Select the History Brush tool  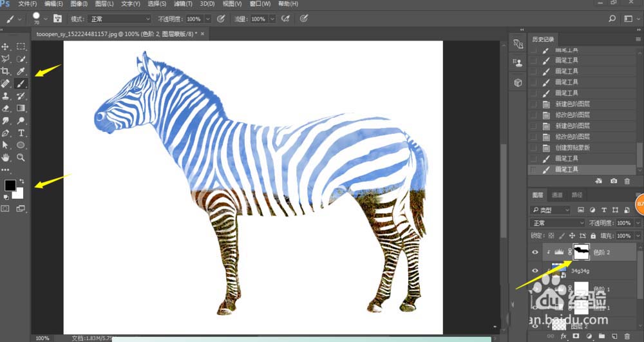[x=21, y=96]
